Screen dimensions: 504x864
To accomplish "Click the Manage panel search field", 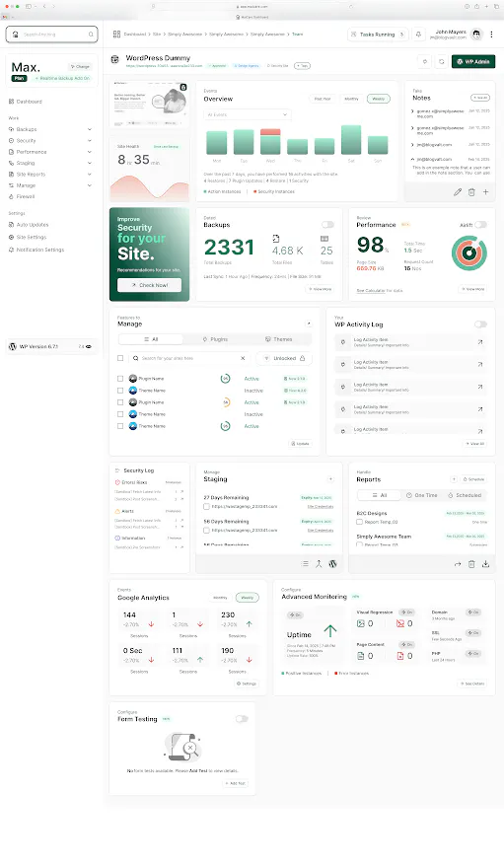I will pos(189,358).
